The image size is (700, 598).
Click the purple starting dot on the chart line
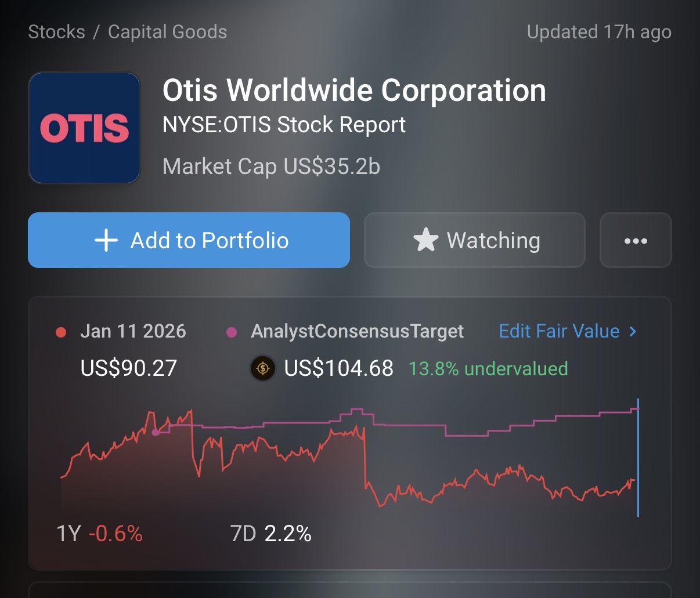click(155, 432)
